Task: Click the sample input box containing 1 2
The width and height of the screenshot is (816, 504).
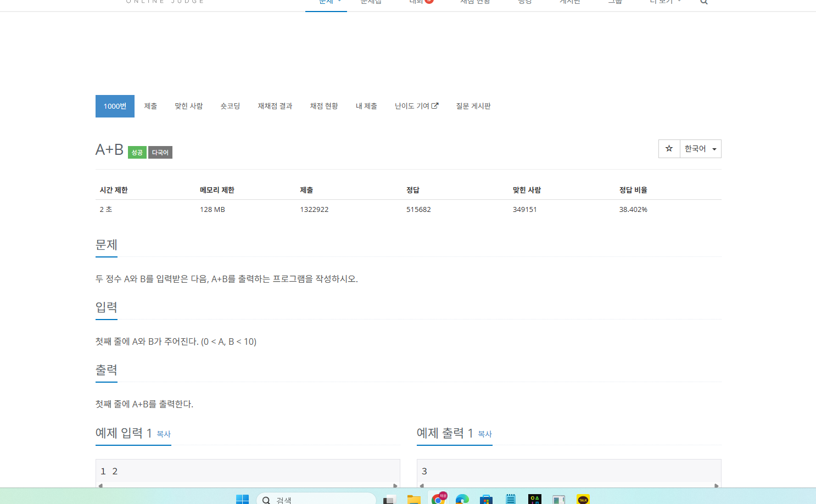Action: click(x=248, y=473)
